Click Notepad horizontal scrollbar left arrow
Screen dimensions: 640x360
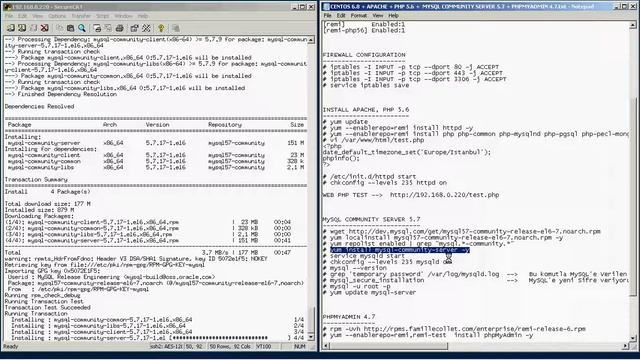coord(326,346)
